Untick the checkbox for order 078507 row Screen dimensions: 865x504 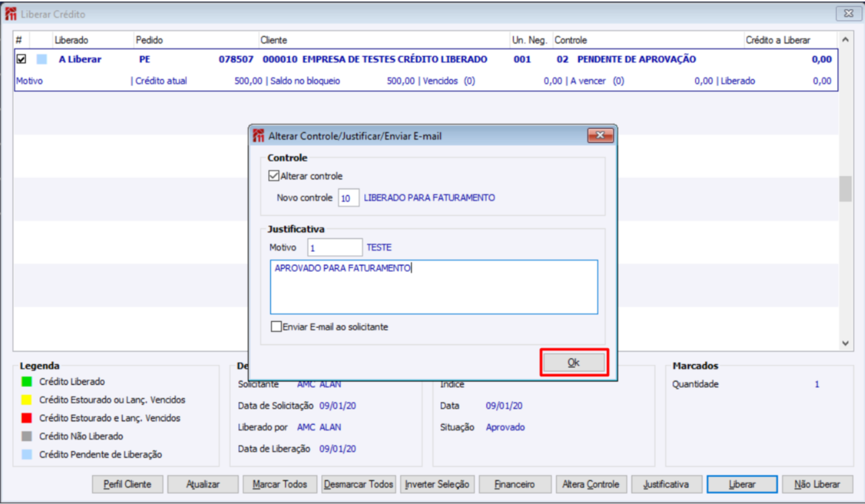[x=22, y=59]
